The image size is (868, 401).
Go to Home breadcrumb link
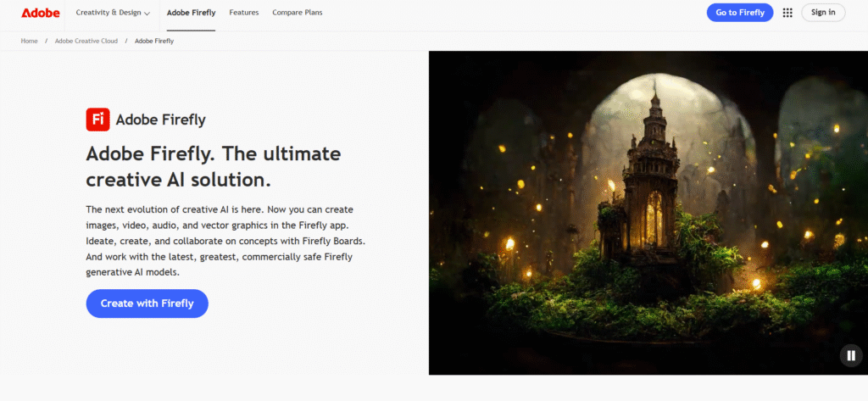[x=30, y=41]
